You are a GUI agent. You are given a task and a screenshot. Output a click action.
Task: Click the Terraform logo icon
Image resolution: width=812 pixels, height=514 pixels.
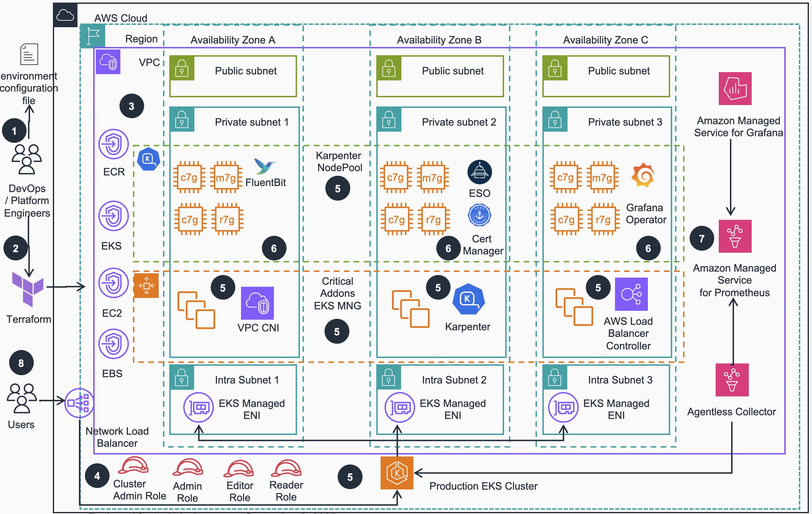[28, 289]
